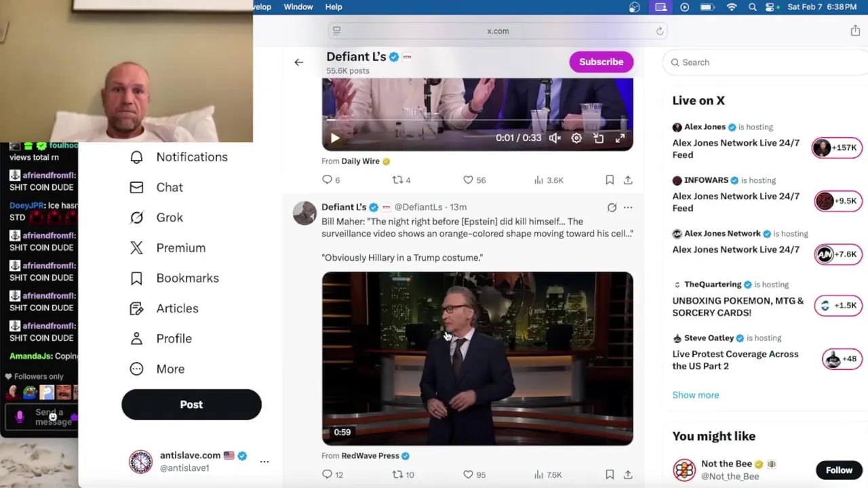The image size is (868, 488).
Task: Repost the Bill Maher post with 10 reposts
Action: coord(403,474)
